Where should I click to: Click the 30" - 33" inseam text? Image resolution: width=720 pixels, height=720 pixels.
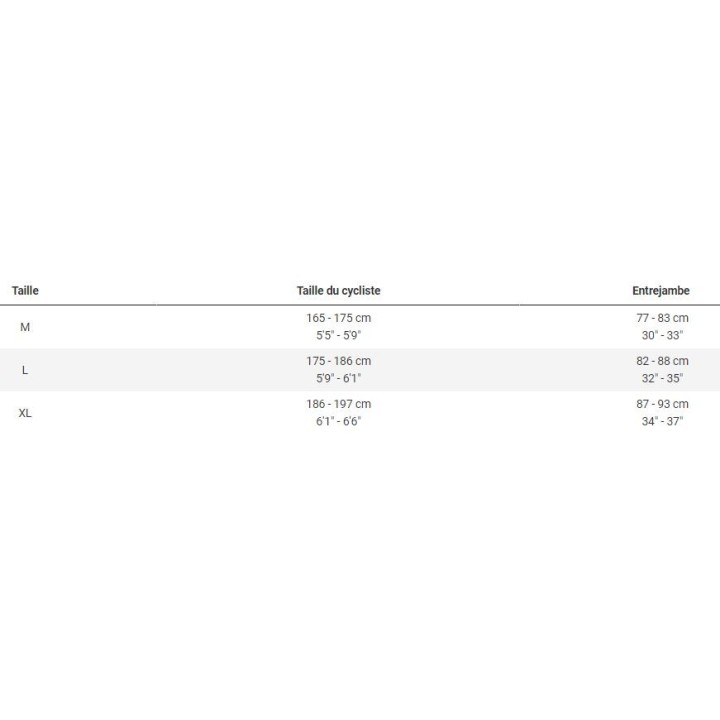point(662,335)
